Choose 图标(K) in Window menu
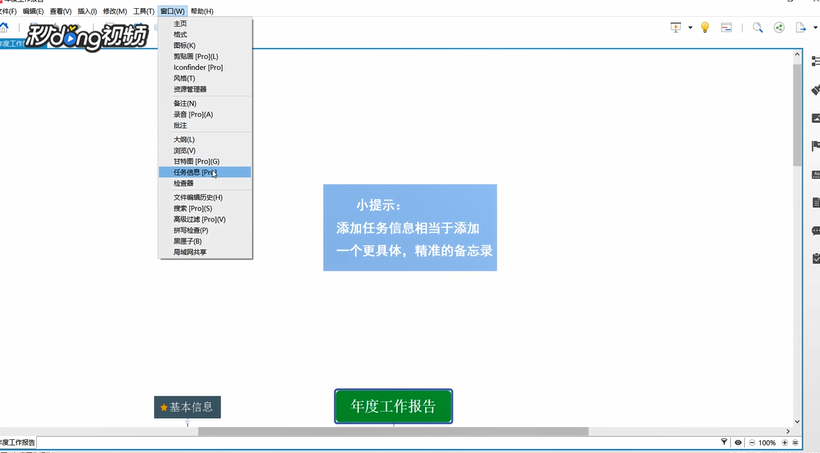This screenshot has width=820, height=453. point(205,46)
